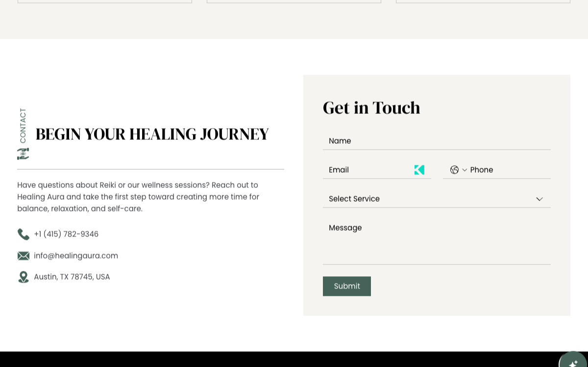This screenshot has width=588, height=367.
Task: Expand the Select Service dropdown
Action: pos(437,199)
